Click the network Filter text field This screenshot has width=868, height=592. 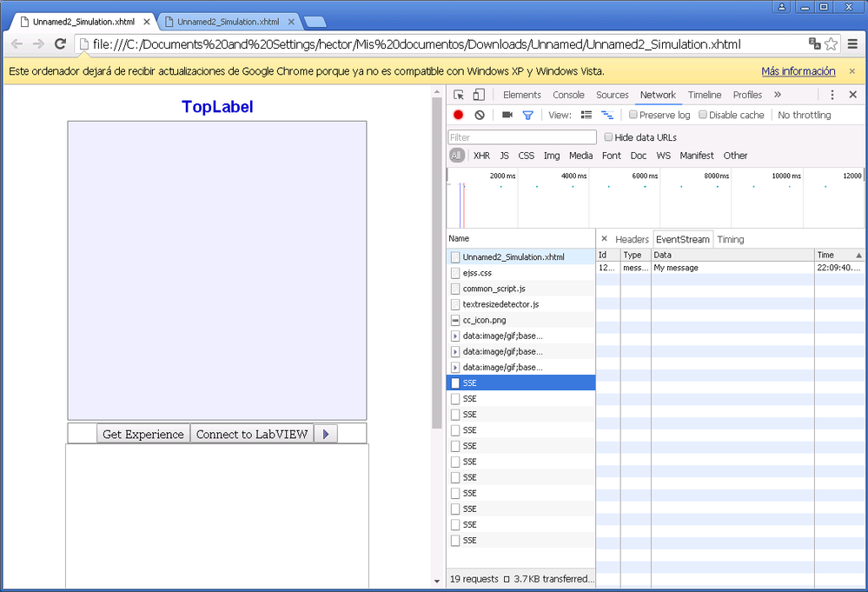(x=522, y=136)
